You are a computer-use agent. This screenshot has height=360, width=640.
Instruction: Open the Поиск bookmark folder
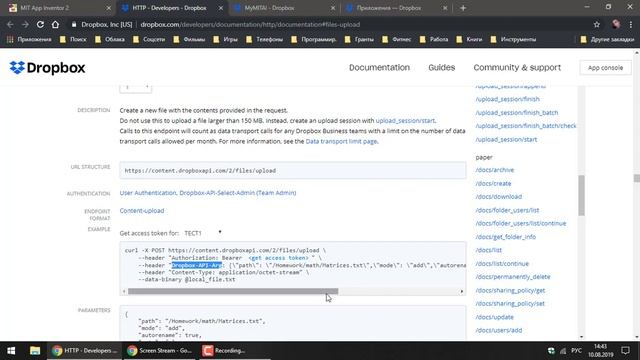[x=73, y=40]
